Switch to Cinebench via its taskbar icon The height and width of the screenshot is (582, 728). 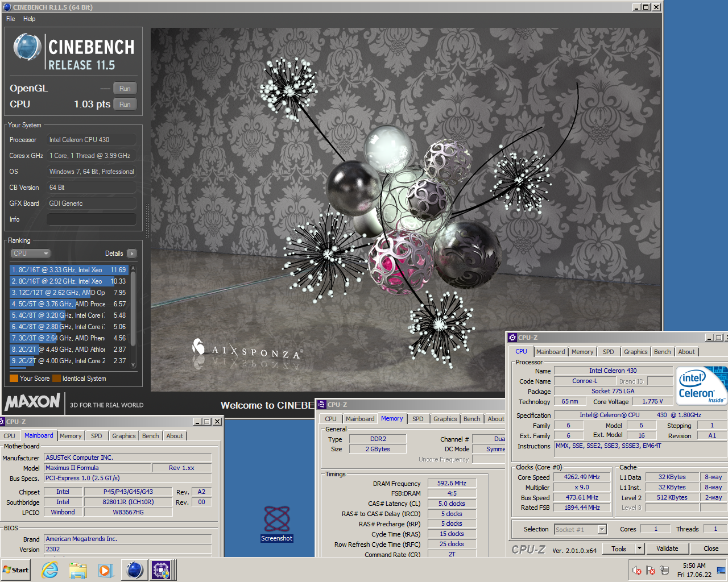click(135, 570)
